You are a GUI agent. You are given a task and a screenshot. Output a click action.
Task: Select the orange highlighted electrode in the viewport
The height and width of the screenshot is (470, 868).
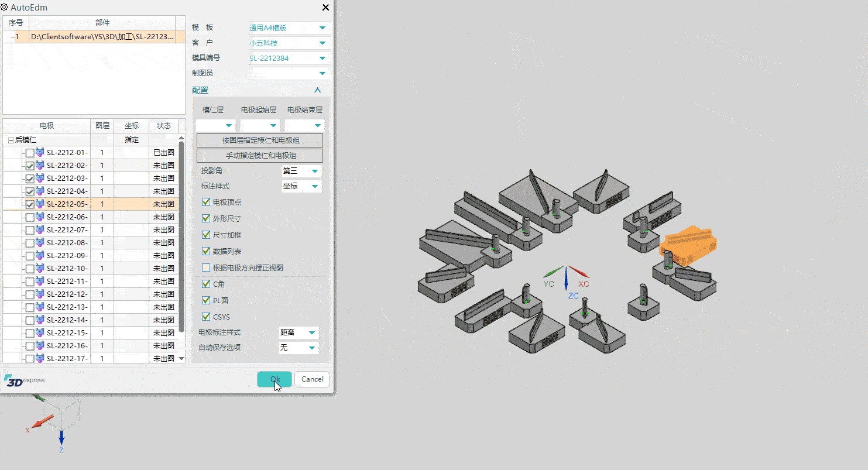pos(688,245)
